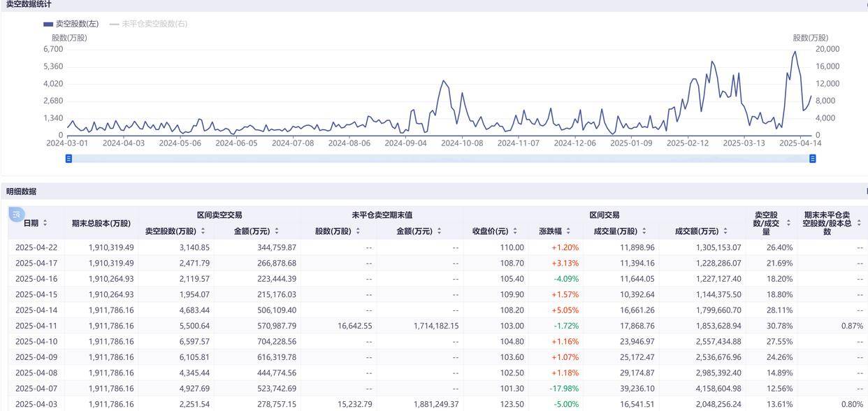Grab the left range slider handle below chart
The width and height of the screenshot is (868, 411).
point(68,159)
